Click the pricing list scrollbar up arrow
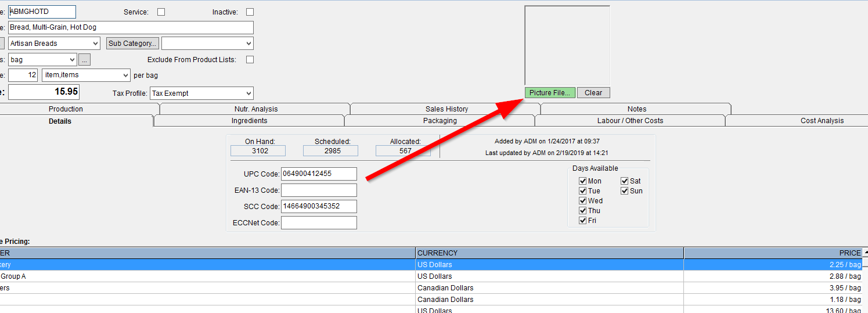The width and height of the screenshot is (868, 313). click(x=865, y=253)
